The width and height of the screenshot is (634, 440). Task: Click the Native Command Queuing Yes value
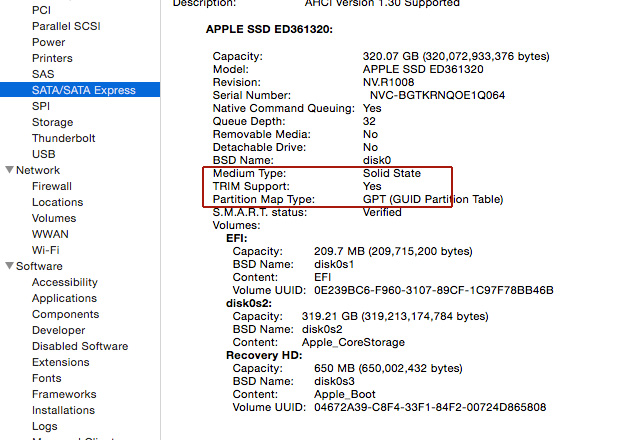[x=372, y=108]
